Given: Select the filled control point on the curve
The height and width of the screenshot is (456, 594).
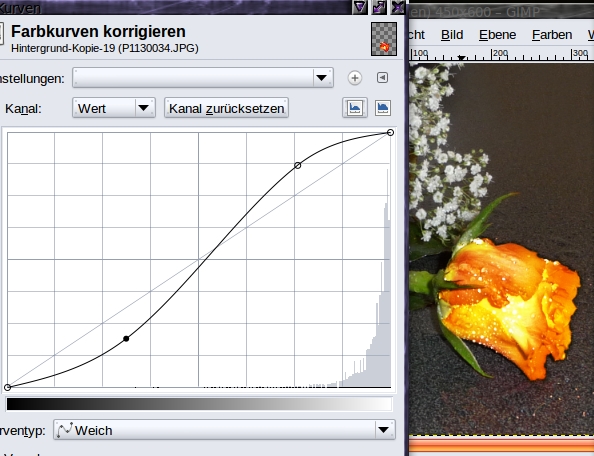Looking at the screenshot, I should click(126, 339).
